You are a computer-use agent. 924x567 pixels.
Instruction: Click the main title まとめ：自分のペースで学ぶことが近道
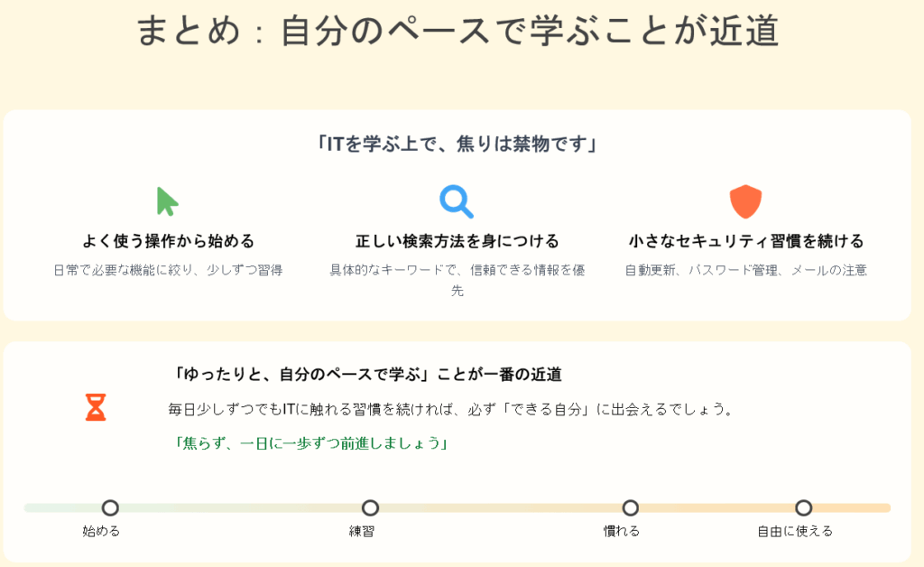tap(457, 31)
